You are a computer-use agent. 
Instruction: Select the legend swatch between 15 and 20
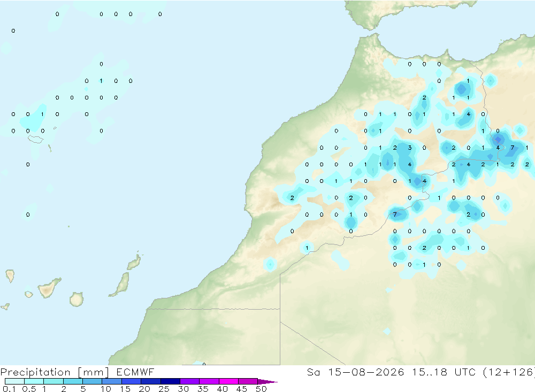coord(131,381)
